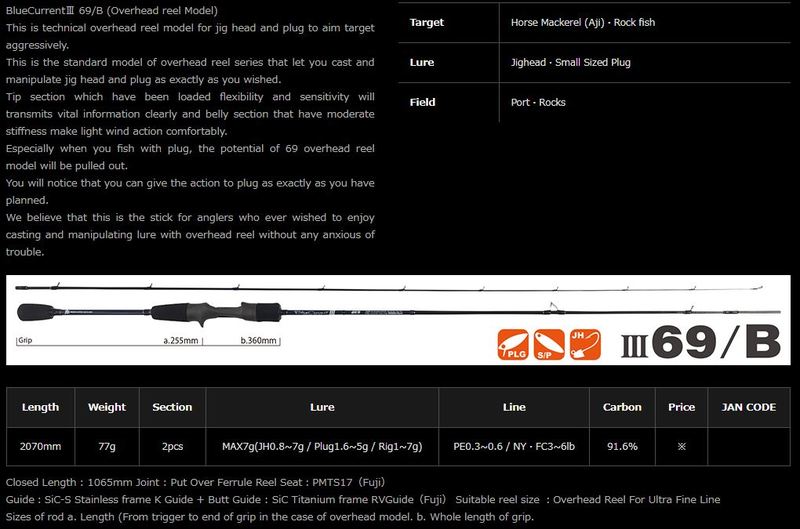Click the 'Carbon' column header

pyautogui.click(x=622, y=407)
